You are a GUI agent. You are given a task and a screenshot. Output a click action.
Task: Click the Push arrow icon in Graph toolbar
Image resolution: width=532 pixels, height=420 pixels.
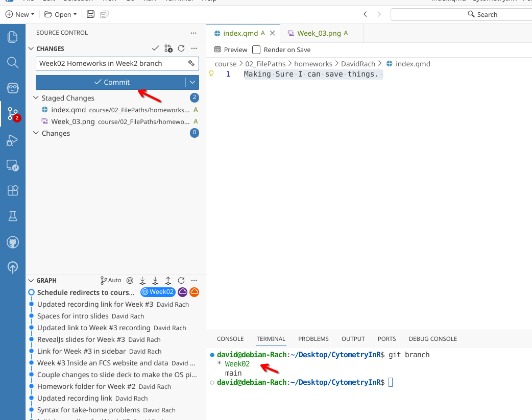point(168,280)
